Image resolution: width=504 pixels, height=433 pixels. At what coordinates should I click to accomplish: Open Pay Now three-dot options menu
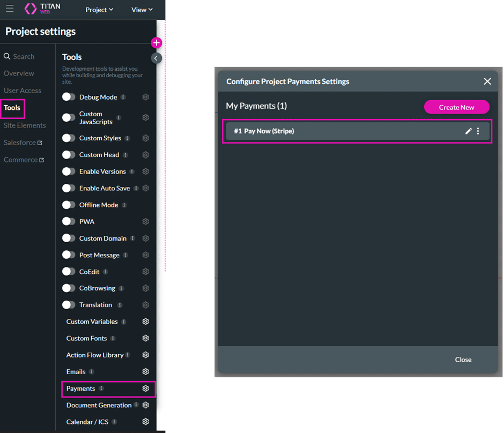478,131
